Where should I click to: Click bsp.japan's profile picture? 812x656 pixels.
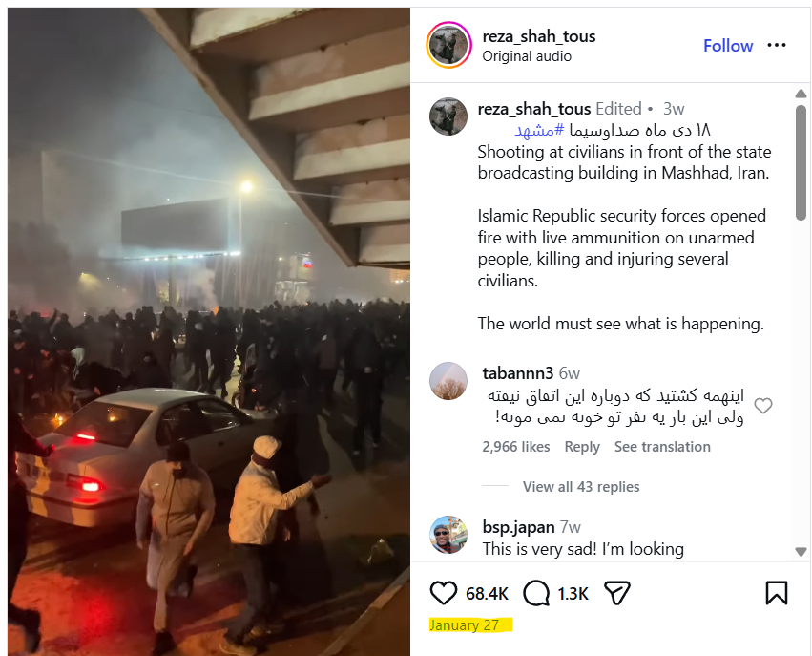tap(448, 535)
